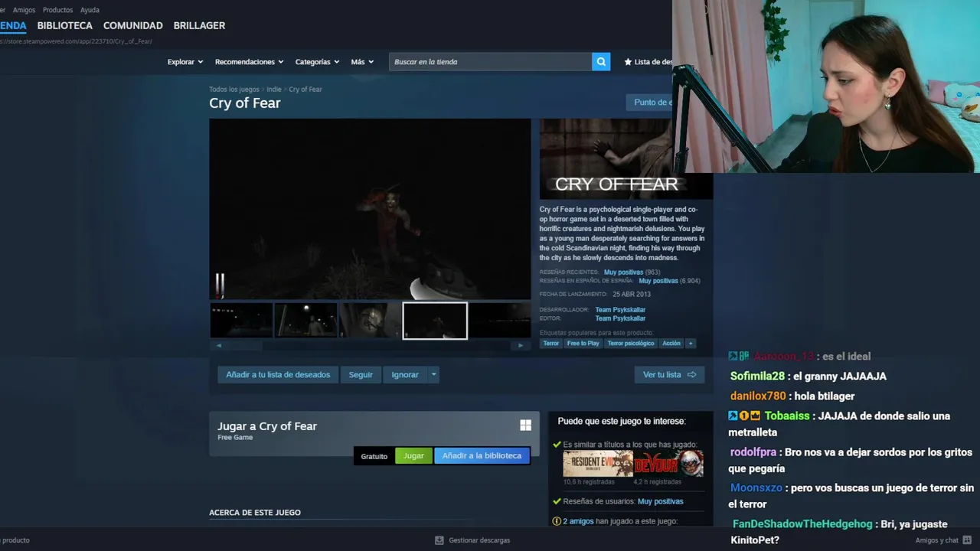This screenshot has width=980, height=551.
Task: Expand the Categorías dropdown
Action: (317, 62)
